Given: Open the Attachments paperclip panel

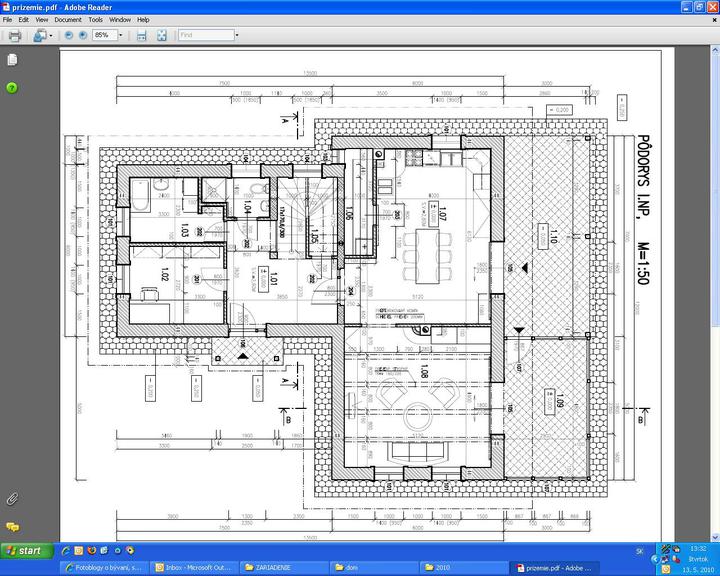Looking at the screenshot, I should (x=12, y=498).
